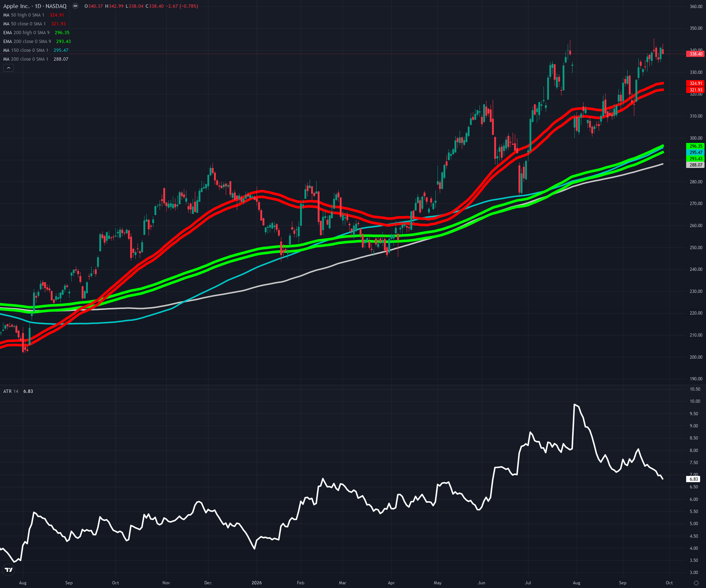
Task: Click the gray status dot next to NASDAQ
Action: pyautogui.click(x=75, y=6)
